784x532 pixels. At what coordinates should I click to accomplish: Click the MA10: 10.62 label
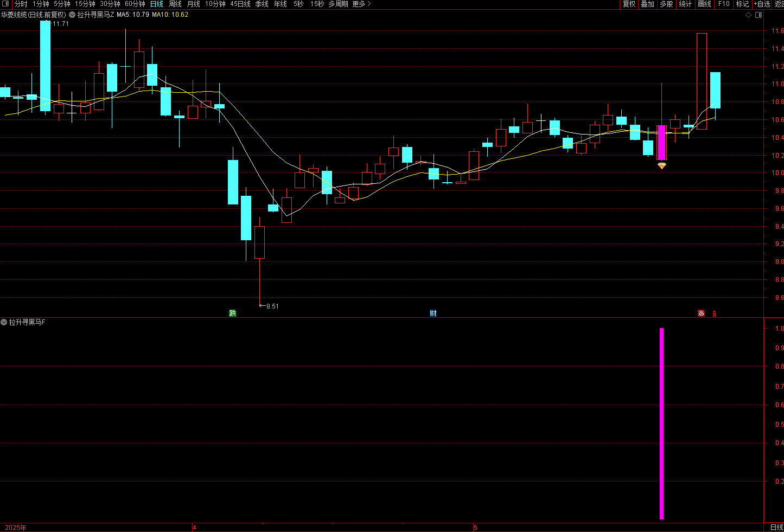(170, 15)
